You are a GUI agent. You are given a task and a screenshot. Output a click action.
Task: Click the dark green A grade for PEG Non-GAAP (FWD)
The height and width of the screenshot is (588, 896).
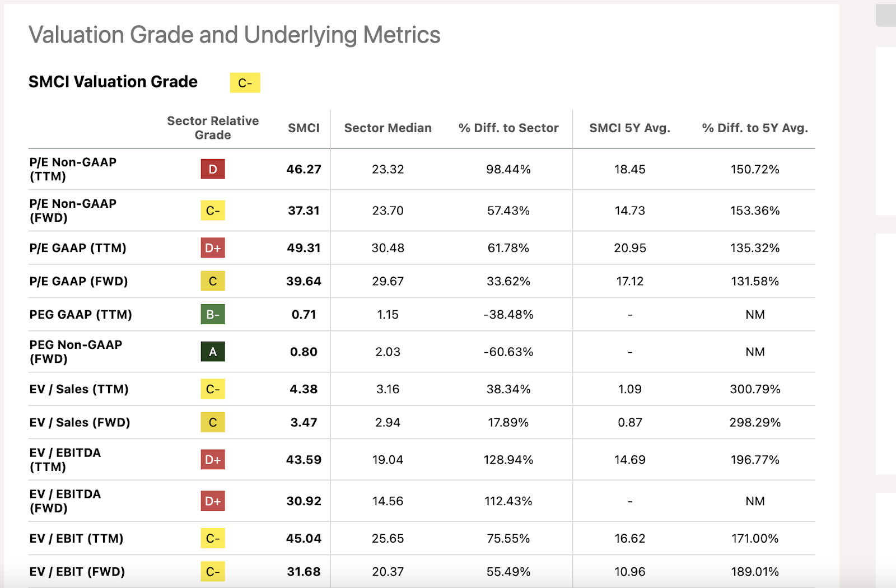(213, 352)
